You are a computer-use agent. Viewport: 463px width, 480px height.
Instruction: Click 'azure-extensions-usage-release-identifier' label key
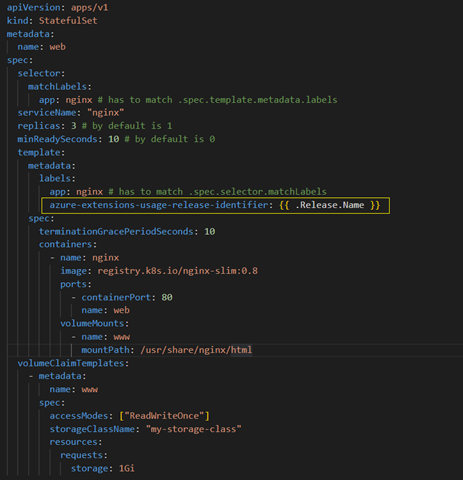point(159,205)
